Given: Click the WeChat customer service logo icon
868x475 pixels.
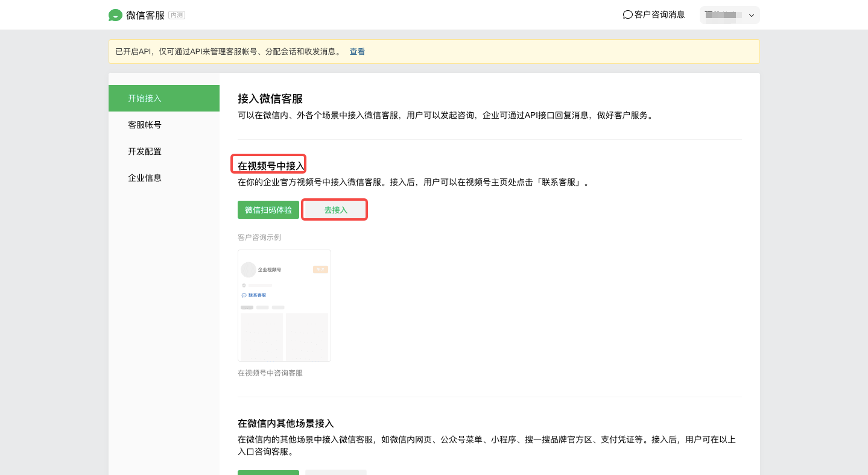Looking at the screenshot, I should tap(115, 15).
